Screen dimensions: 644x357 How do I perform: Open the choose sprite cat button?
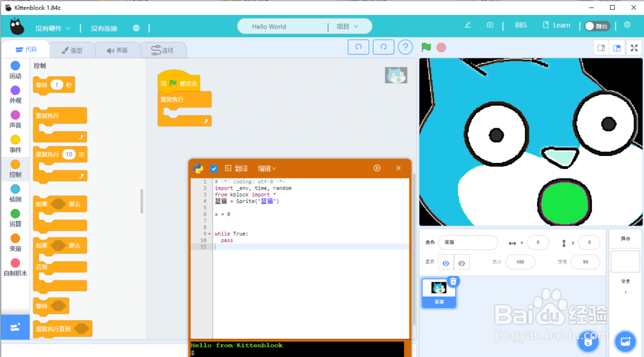click(x=588, y=341)
